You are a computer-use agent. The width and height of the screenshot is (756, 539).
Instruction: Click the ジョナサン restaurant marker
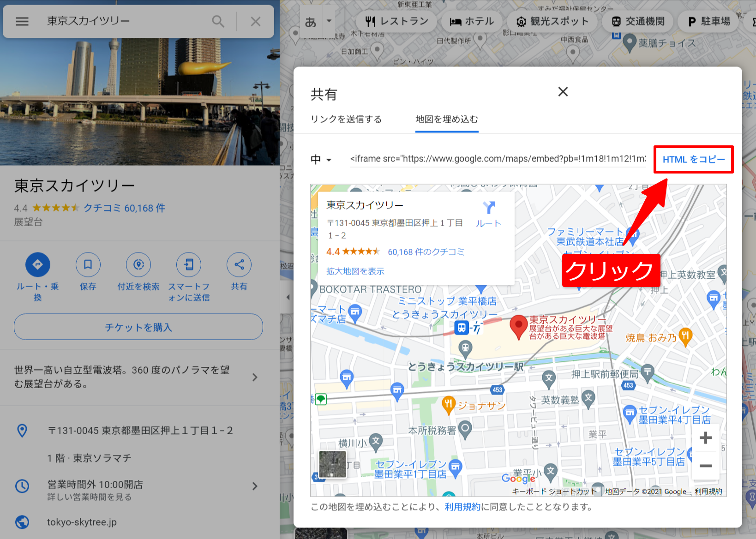coord(448,405)
